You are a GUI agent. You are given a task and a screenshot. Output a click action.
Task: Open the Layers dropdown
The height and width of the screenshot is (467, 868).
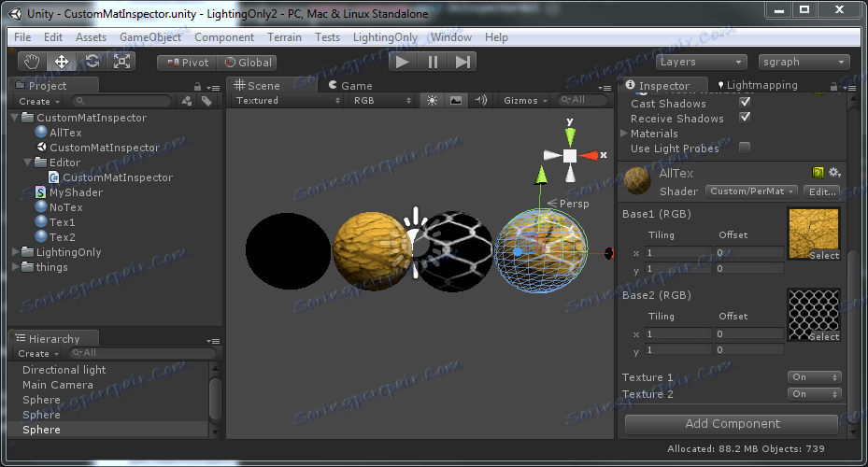point(701,62)
